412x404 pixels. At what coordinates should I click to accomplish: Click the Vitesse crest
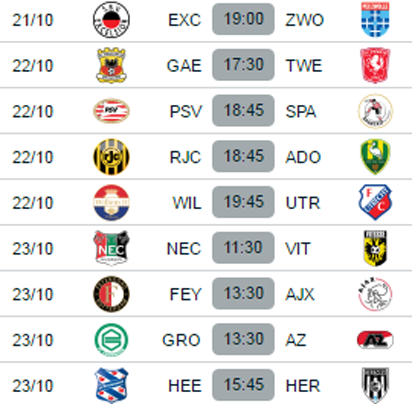[375, 248]
